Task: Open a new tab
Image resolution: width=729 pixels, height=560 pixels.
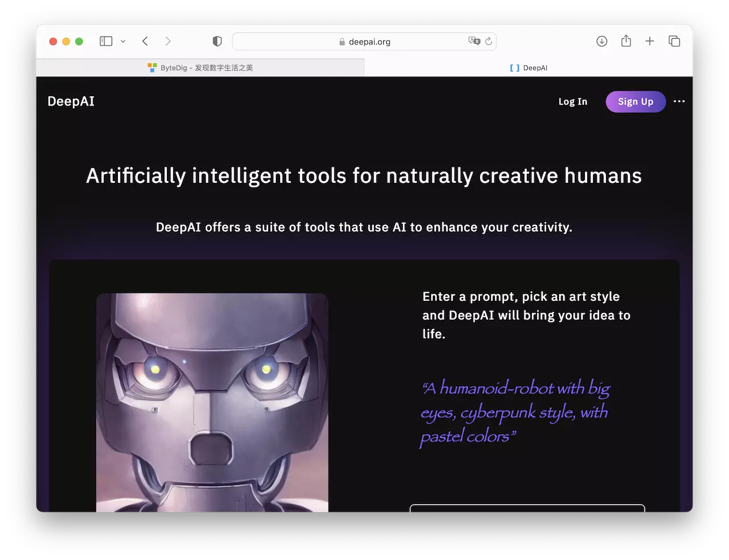Action: [x=650, y=41]
